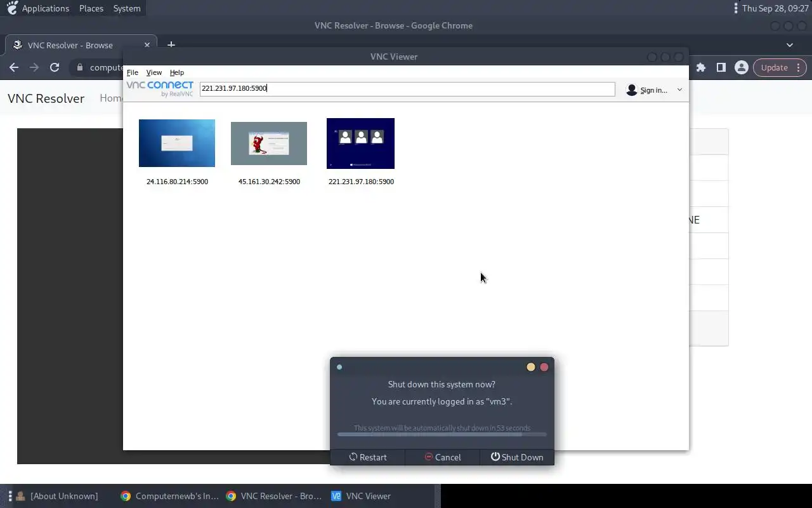
Task: Switch to VNC Resolver - Bro... taskbar window
Action: pos(275,496)
